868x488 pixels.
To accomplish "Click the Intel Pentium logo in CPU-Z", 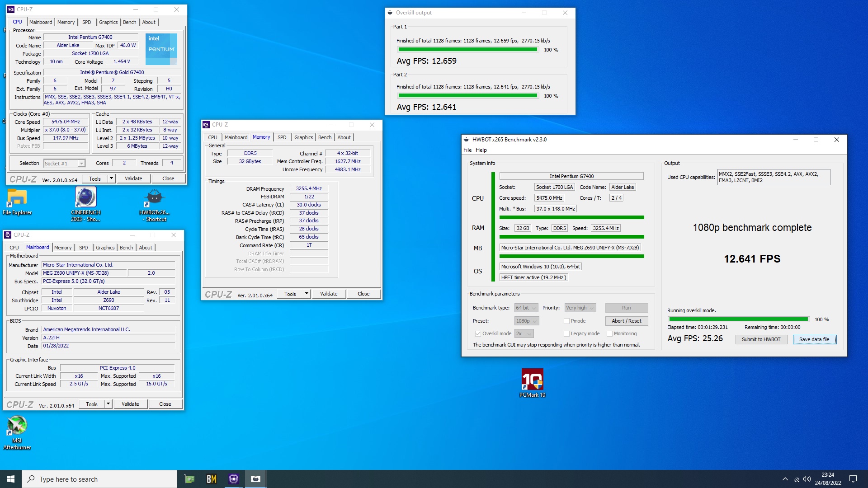I will click(x=161, y=49).
